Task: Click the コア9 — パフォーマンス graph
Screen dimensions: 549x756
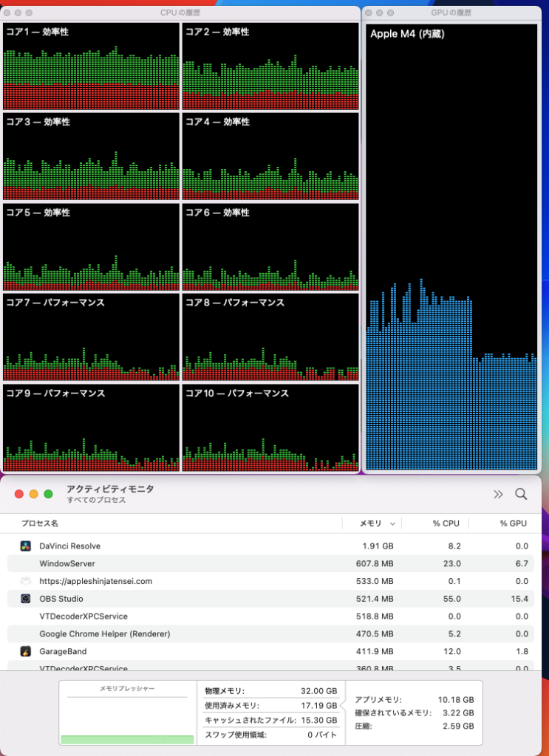Action: click(x=91, y=427)
